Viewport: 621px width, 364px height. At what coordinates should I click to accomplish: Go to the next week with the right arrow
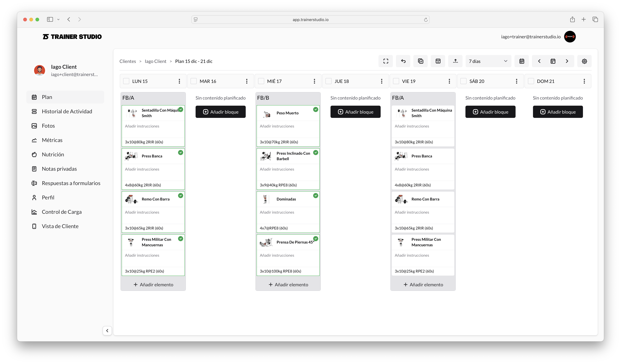(x=567, y=61)
